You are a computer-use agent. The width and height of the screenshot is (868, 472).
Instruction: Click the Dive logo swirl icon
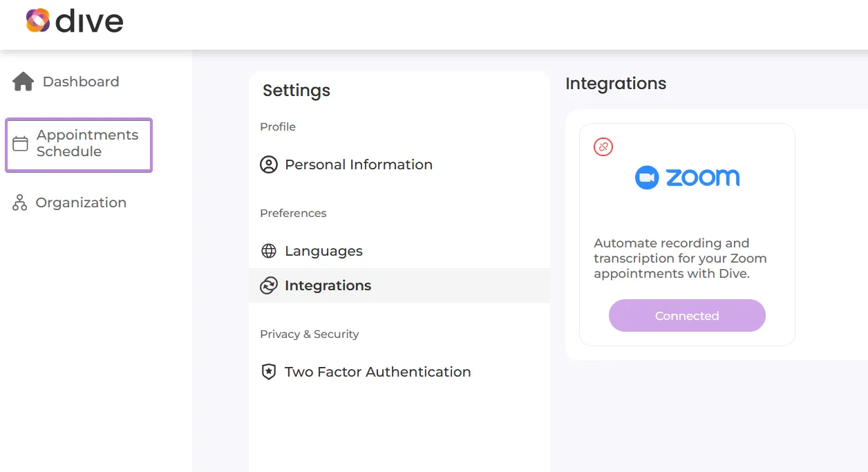click(x=38, y=21)
